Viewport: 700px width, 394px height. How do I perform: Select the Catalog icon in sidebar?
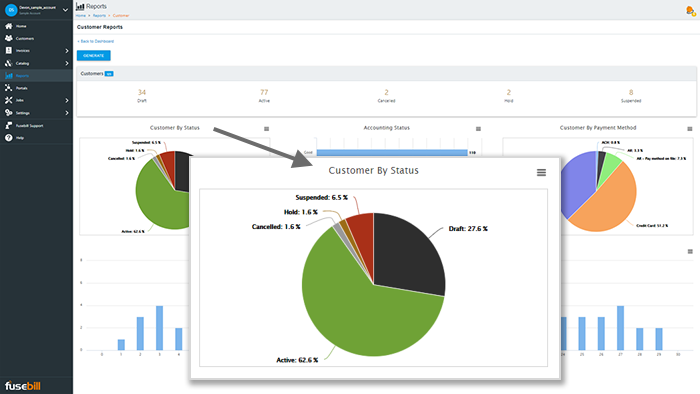click(x=8, y=63)
